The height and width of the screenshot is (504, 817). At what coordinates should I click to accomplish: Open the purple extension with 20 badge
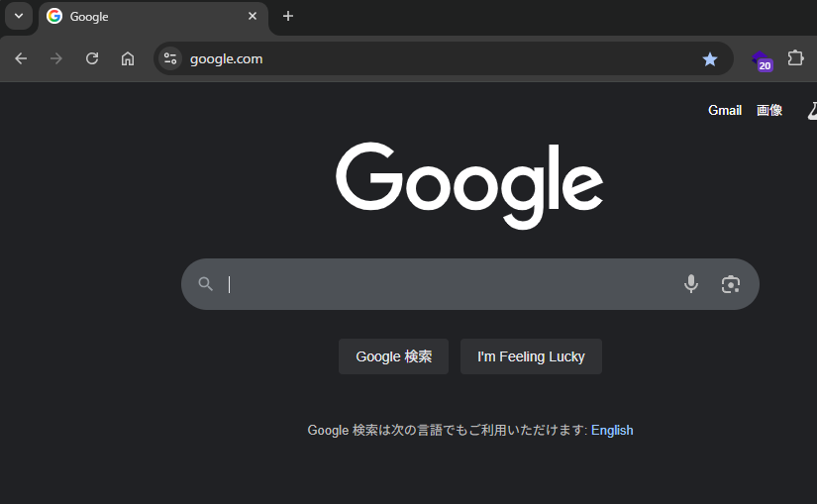click(x=762, y=60)
